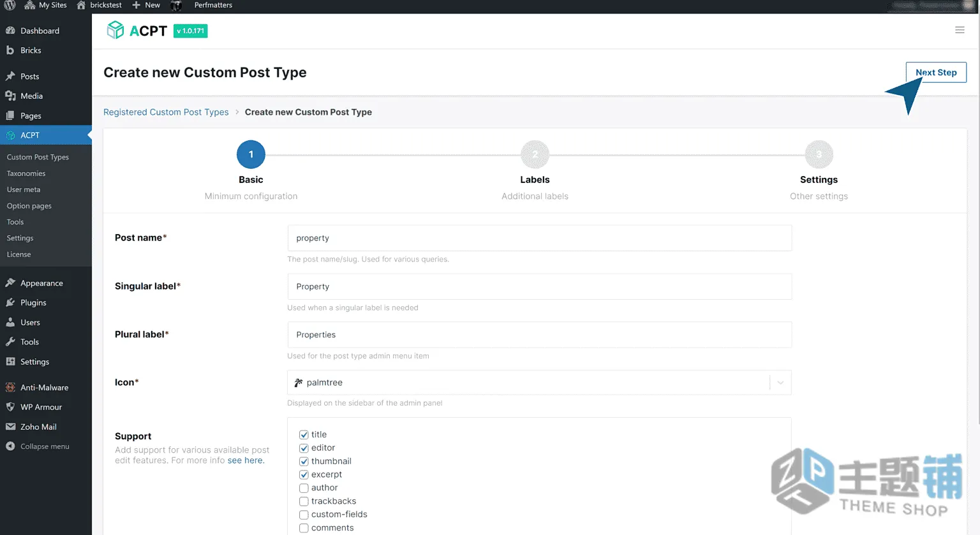The width and height of the screenshot is (980, 535).
Task: Click 'Displayed on the sidebar' help text
Action: [x=364, y=403]
